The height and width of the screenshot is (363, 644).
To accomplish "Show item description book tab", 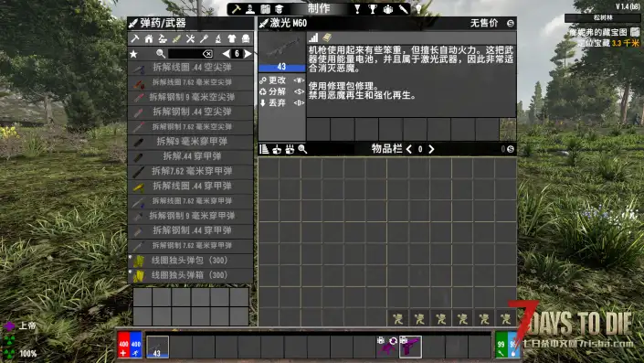I will point(327,37).
